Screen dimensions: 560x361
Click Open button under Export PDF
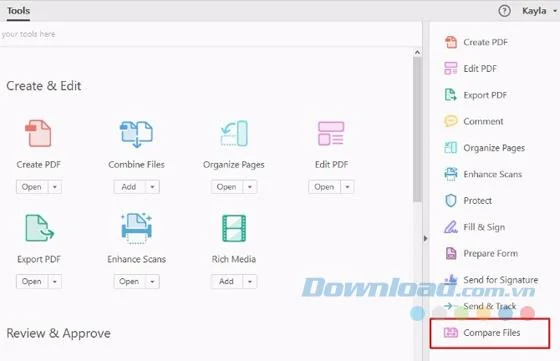point(32,281)
